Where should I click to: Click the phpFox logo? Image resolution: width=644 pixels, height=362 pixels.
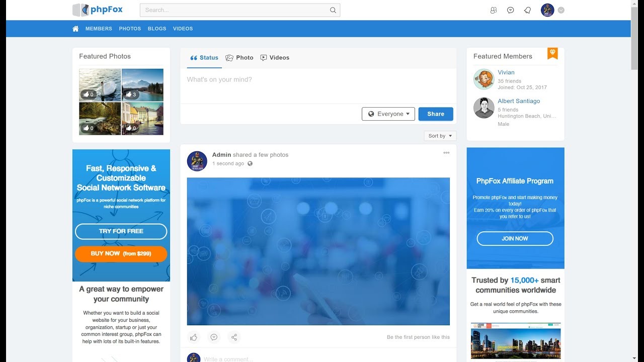point(98,10)
